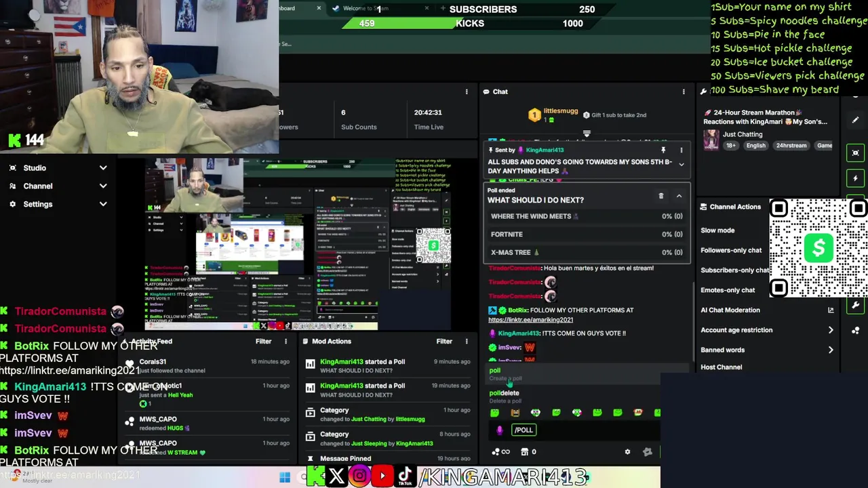Screen dimensions: 868x488
Task: Click the wrench icon in right sidebar
Action: pos(855,306)
